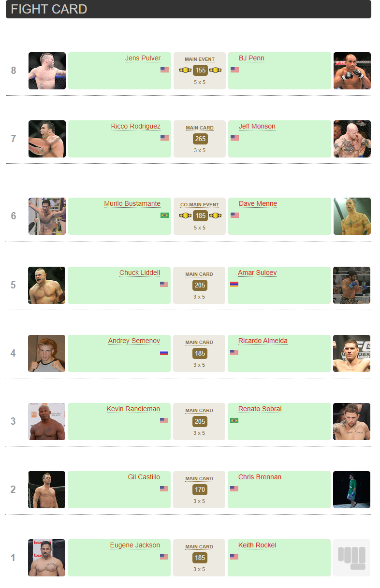
Task: Click the Brazil flag under Renato Sobral
Action: (234, 420)
